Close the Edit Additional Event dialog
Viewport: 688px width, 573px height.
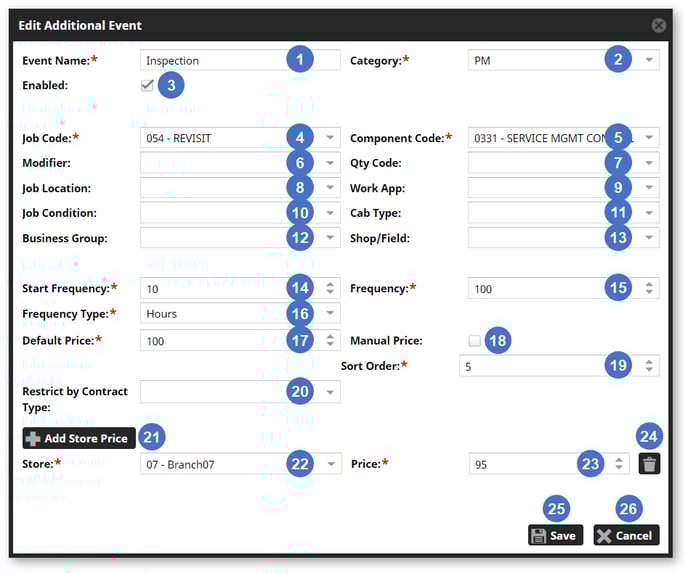tap(658, 25)
